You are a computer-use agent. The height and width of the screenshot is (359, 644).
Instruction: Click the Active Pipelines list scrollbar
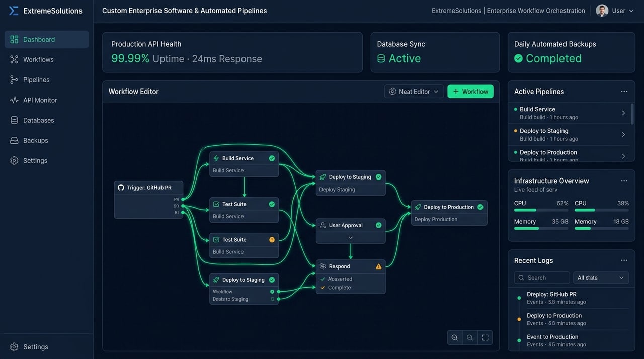point(632,114)
